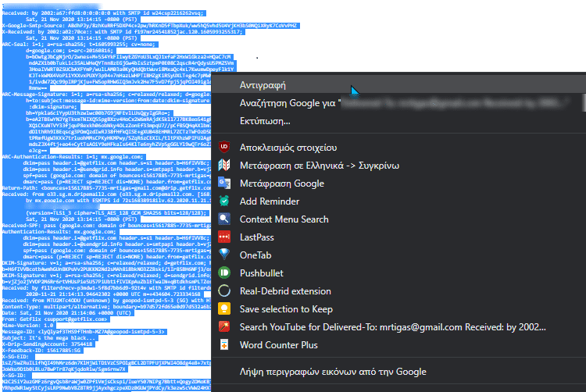Image resolution: width=586 pixels, height=392 pixels.
Task: Open Word Counter Plus entry
Action: [x=398, y=345]
